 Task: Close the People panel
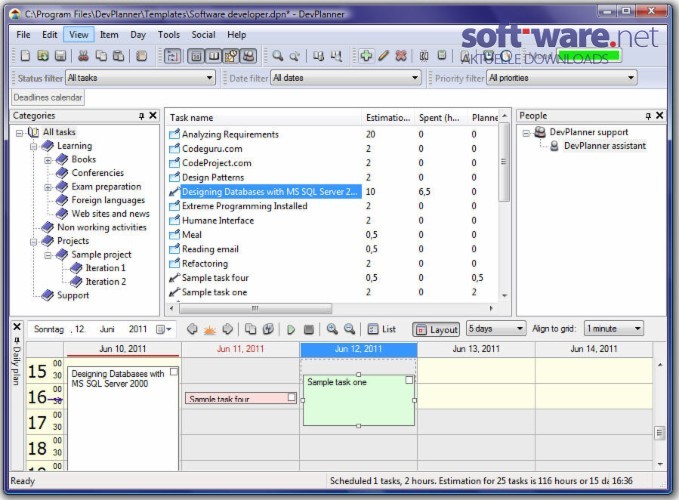tap(660, 115)
